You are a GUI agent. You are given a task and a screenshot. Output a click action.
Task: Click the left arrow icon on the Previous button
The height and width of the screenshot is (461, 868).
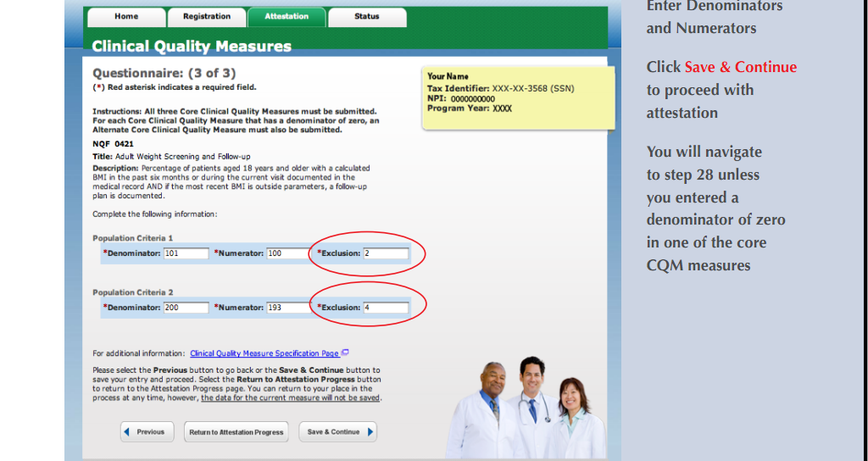pos(128,432)
